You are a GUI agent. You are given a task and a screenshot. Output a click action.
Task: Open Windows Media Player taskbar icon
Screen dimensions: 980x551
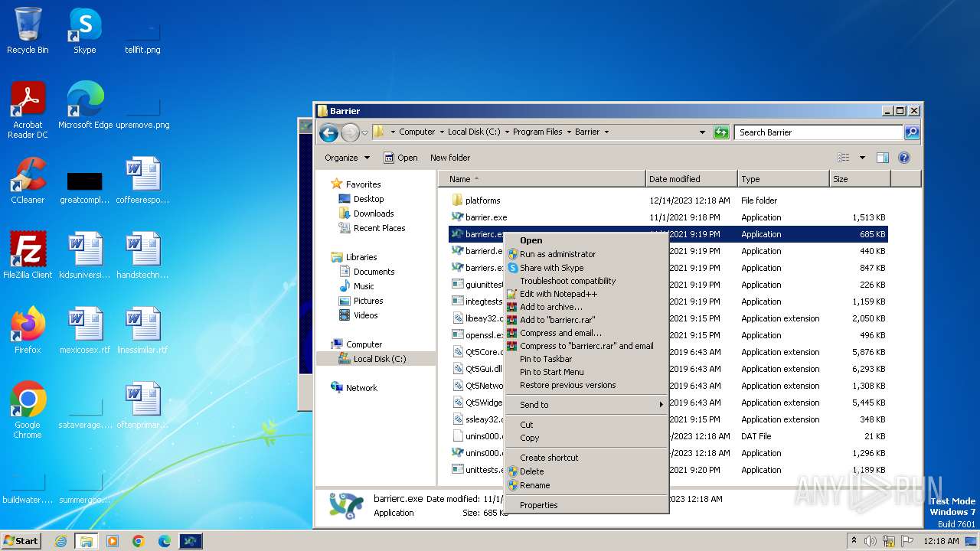[x=113, y=541]
